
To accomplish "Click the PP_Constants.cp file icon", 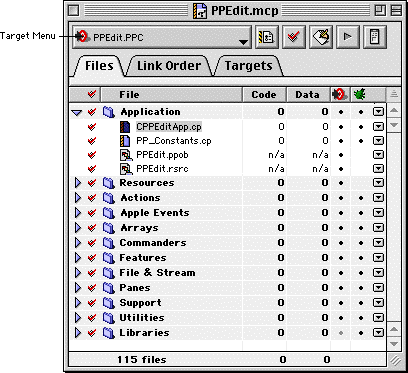I will [x=125, y=141].
